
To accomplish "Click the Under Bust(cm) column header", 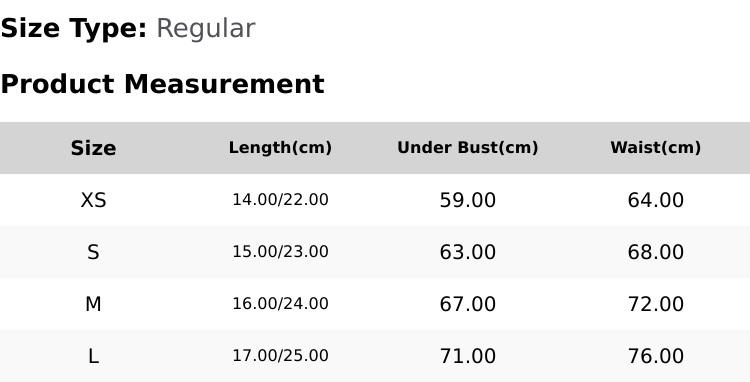I will click(468, 148).
